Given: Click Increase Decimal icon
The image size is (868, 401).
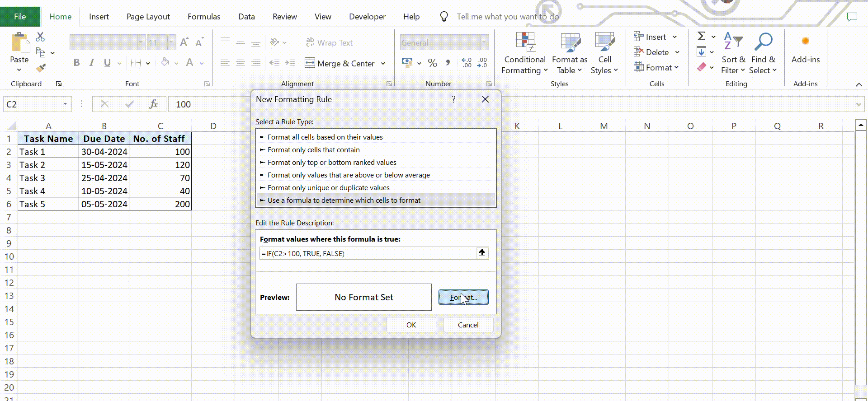Looking at the screenshot, I should [x=467, y=63].
